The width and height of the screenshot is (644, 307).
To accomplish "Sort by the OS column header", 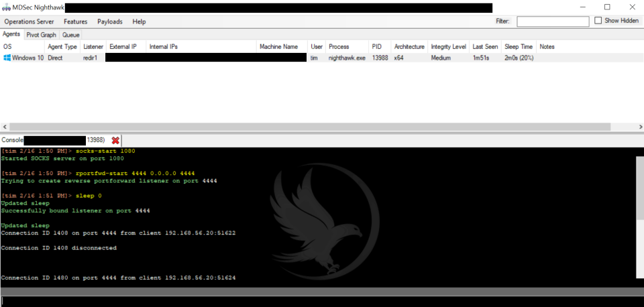I will pos(7,47).
